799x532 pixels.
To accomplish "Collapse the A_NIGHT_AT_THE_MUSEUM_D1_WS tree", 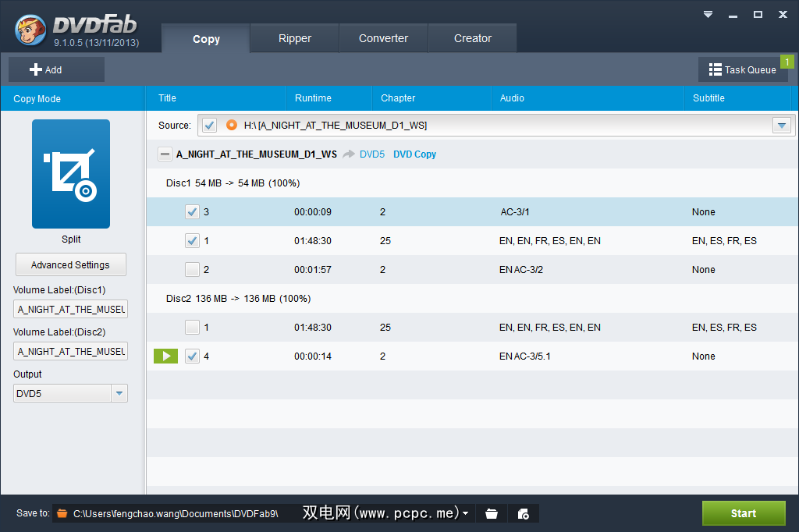I will click(165, 154).
